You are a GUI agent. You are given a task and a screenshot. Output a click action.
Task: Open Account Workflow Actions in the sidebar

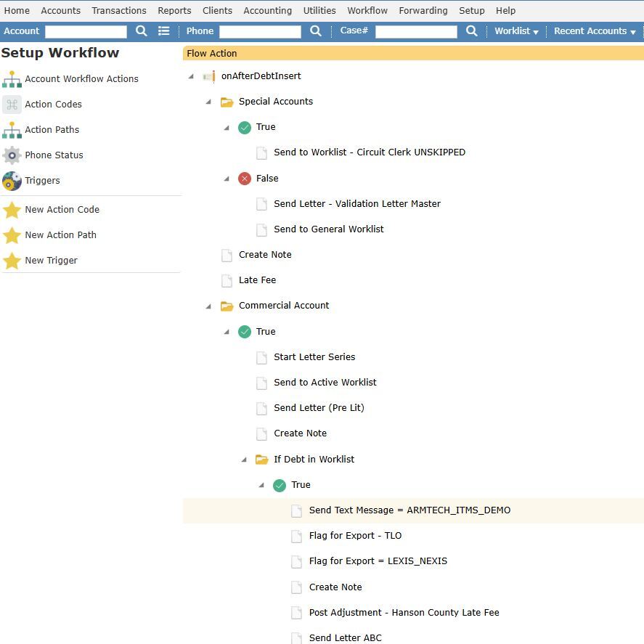(x=12, y=78)
